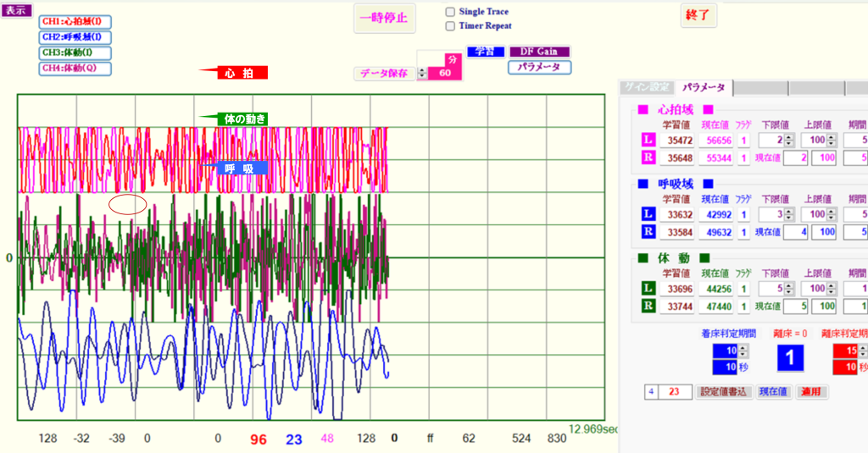The width and height of the screenshot is (868, 453).
Task: Switch to the ゲイン設定 tab
Action: coord(647,87)
